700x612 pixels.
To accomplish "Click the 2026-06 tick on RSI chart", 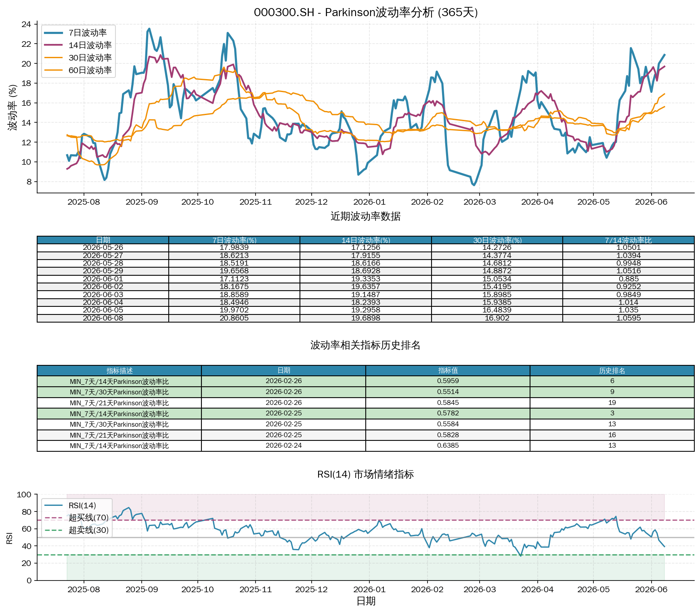I will [x=651, y=589].
